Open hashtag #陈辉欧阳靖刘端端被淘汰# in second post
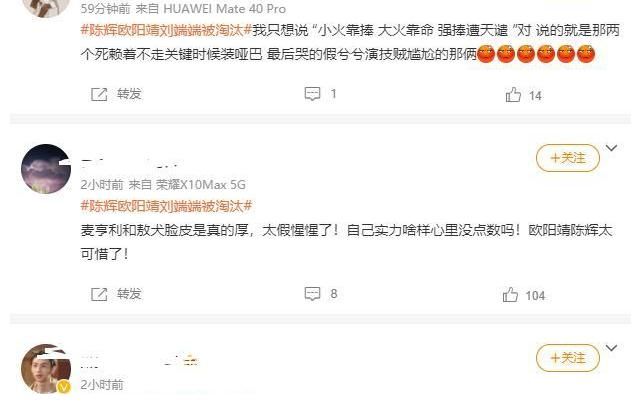The height and width of the screenshot is (414, 641). pyautogui.click(x=166, y=206)
